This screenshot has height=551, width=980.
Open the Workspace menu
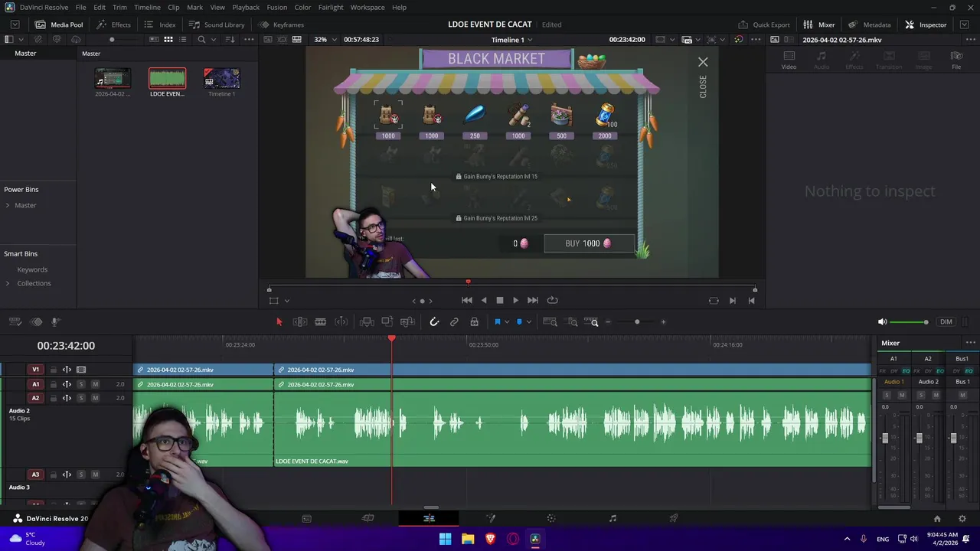367,7
